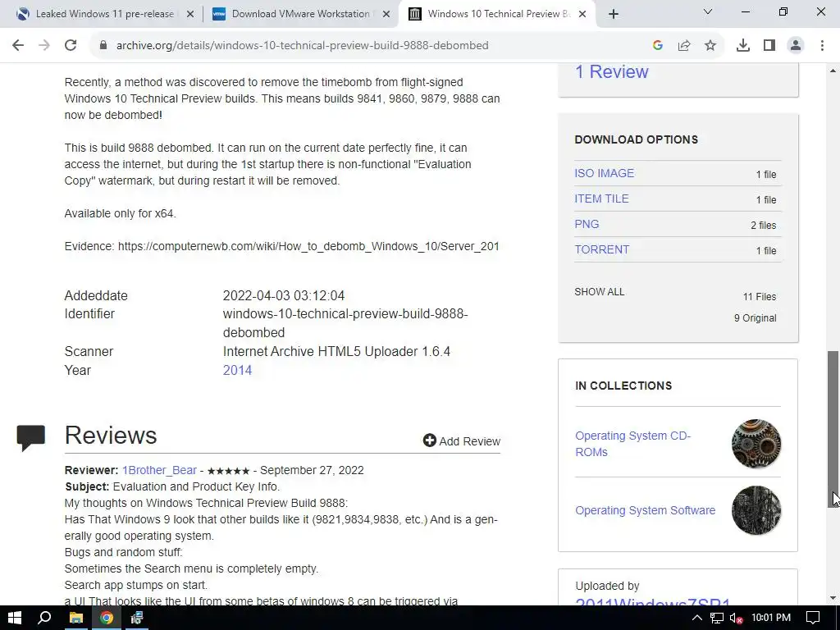Go back to previous page in Chrome
840x630 pixels.
(x=18, y=46)
